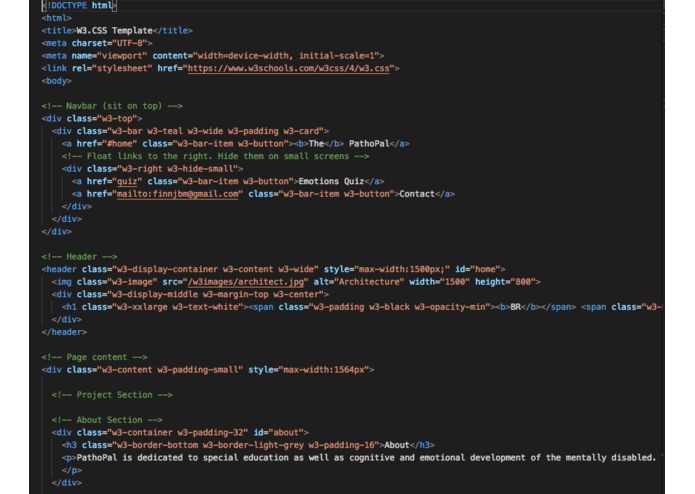
Task: Click the "W3.CSS Template" title text
Action: click(x=114, y=31)
